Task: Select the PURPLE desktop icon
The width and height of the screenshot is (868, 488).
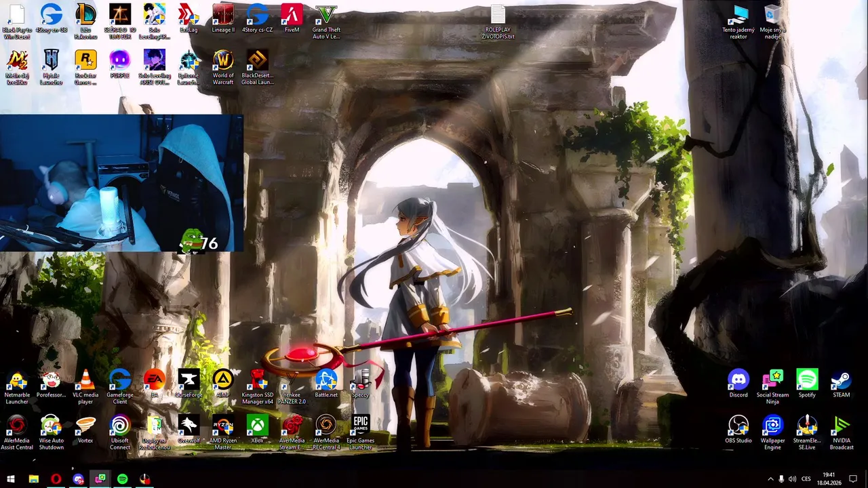Action: coord(120,64)
